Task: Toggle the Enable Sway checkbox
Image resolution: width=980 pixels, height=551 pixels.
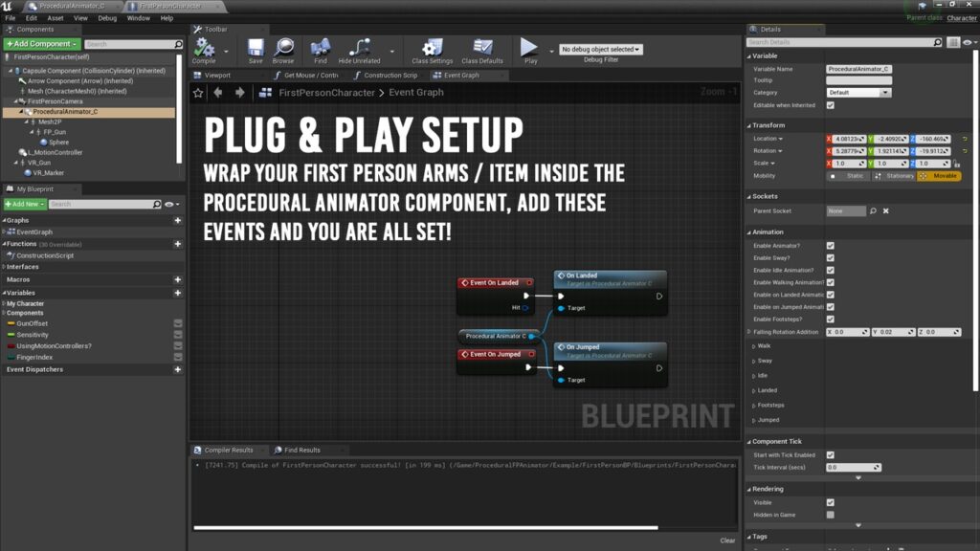Action: click(830, 258)
